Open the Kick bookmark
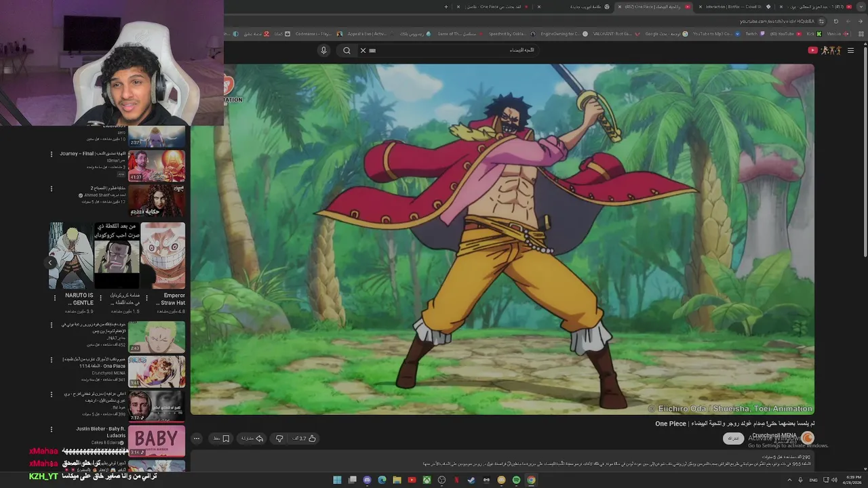 pyautogui.click(x=814, y=33)
